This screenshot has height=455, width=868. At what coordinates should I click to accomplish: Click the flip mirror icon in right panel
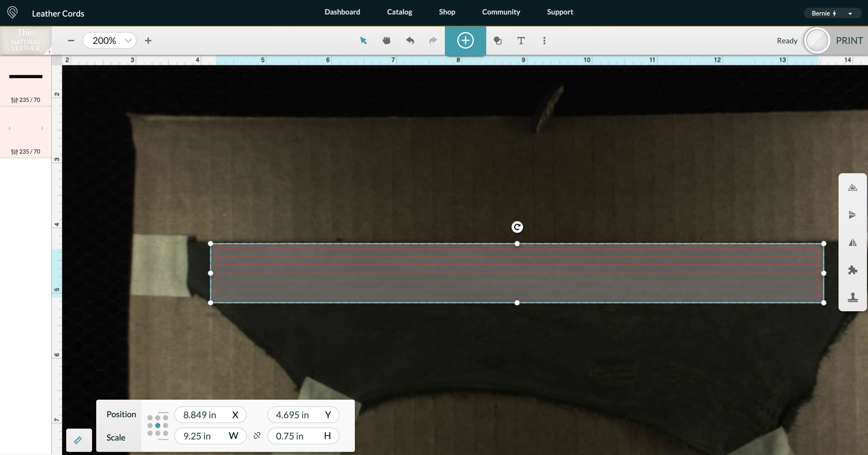tap(852, 242)
